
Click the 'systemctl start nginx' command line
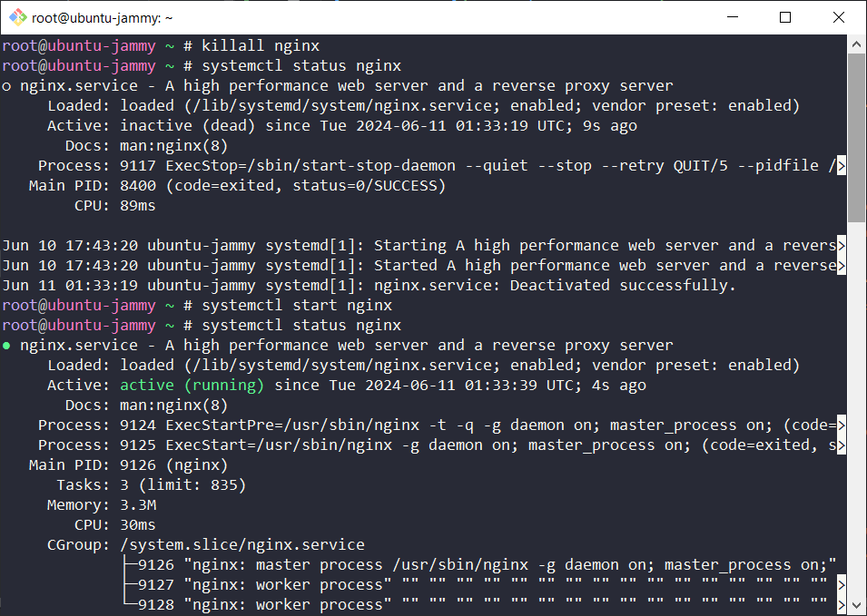296,306
